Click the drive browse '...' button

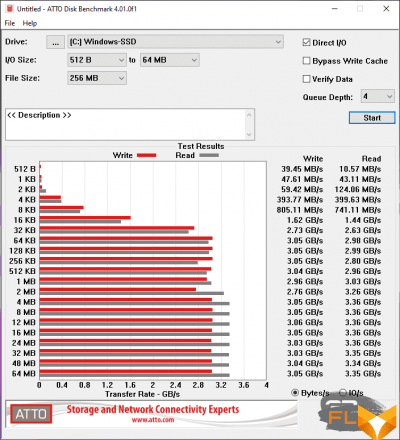(x=56, y=42)
